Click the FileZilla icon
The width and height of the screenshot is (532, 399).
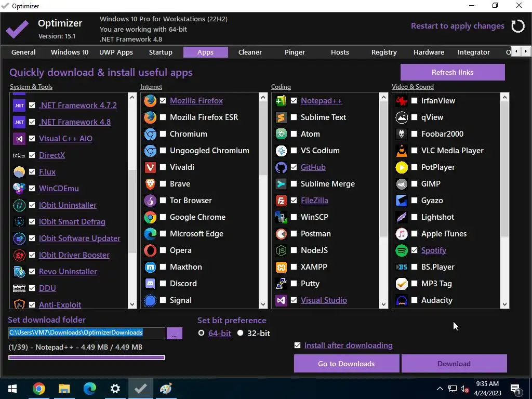pos(281,201)
